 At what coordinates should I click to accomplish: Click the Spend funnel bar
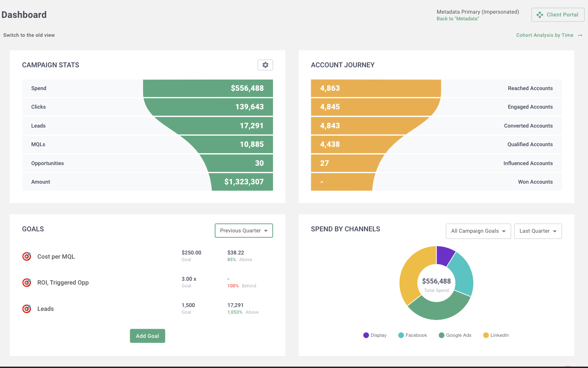[208, 88]
